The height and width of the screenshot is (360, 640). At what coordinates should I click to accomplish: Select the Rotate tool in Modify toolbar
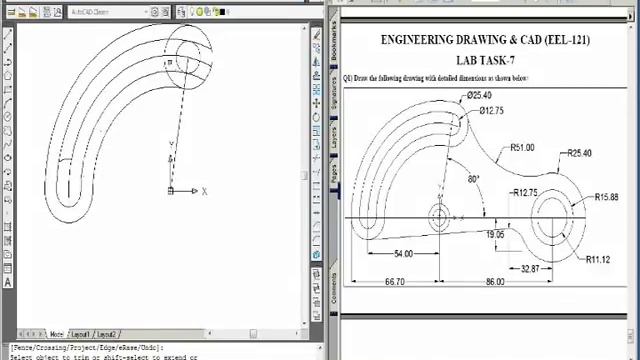(x=316, y=118)
